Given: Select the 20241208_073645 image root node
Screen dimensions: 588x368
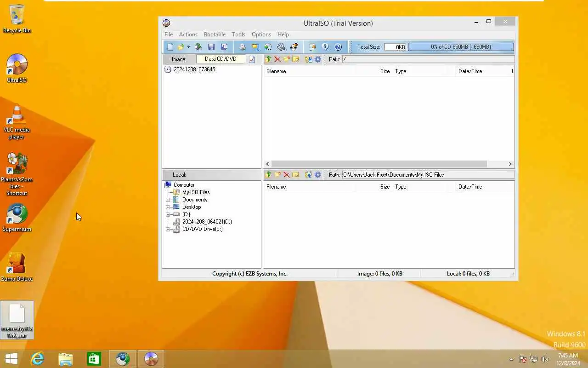Looking at the screenshot, I should 194,69.
